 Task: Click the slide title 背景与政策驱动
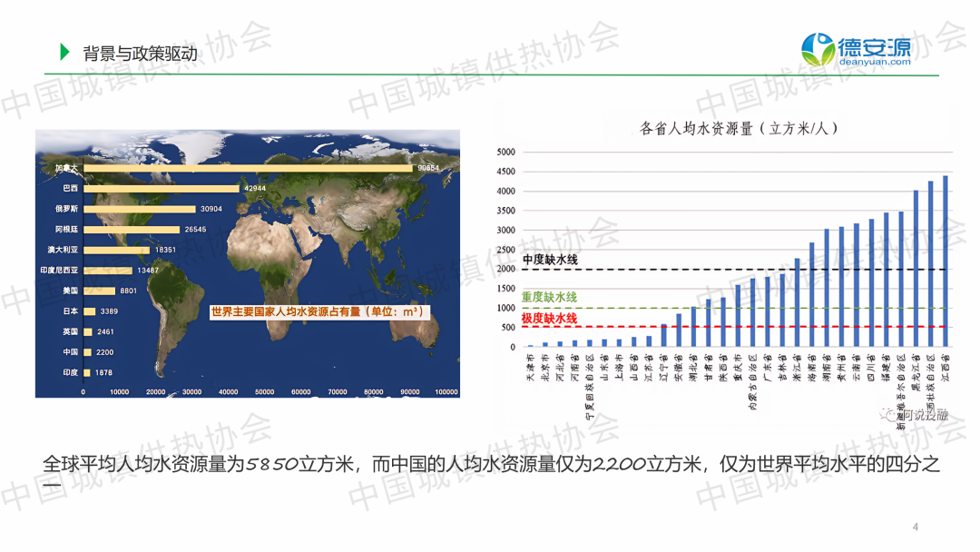click(140, 54)
